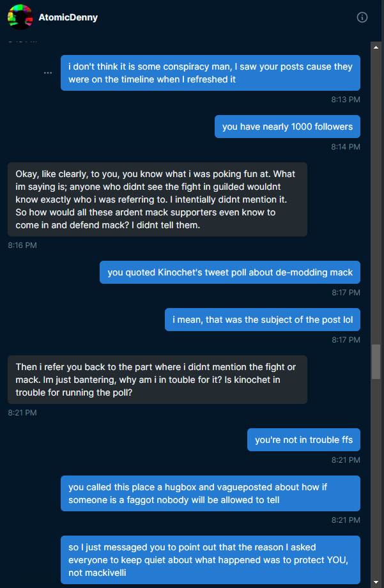Click the scrollbar down arrow
384x588 pixels.
(x=376, y=582)
